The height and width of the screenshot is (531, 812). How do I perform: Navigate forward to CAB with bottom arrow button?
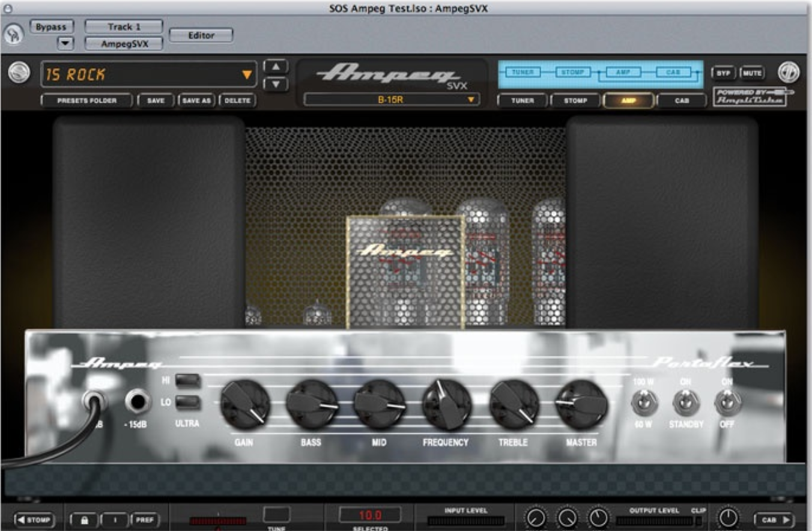tap(774, 520)
